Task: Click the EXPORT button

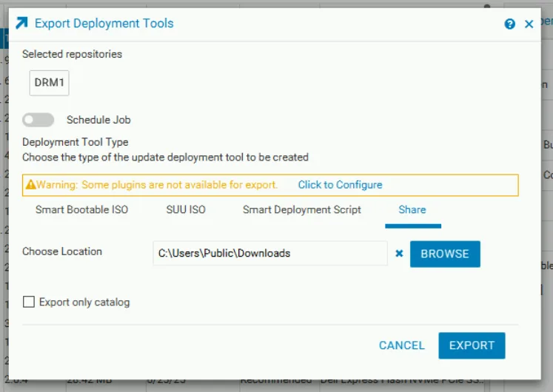Action: 472,345
